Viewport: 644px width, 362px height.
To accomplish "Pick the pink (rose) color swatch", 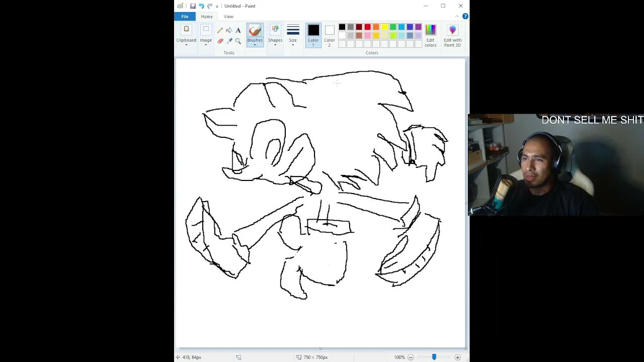I will coord(367,36).
